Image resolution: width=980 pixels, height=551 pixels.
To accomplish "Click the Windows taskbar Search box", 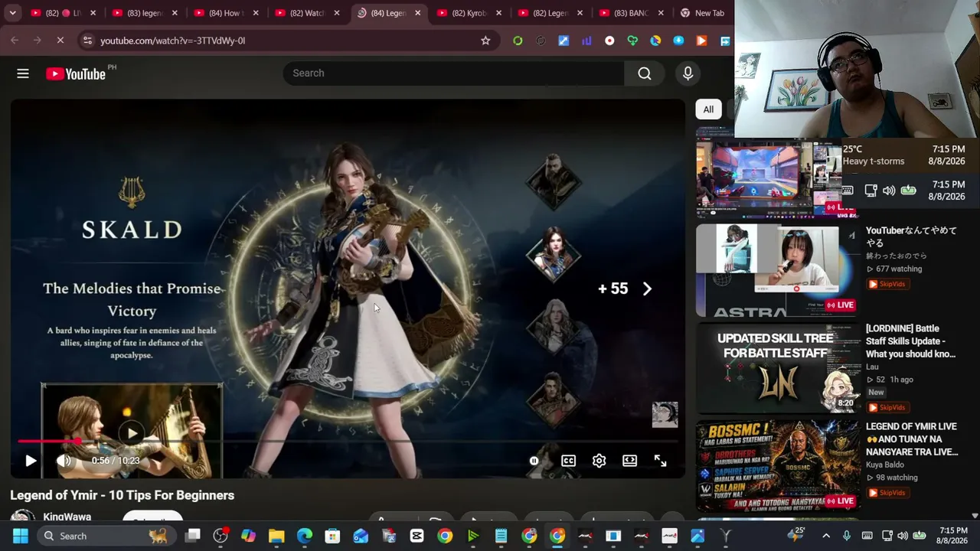I will pyautogui.click(x=107, y=536).
